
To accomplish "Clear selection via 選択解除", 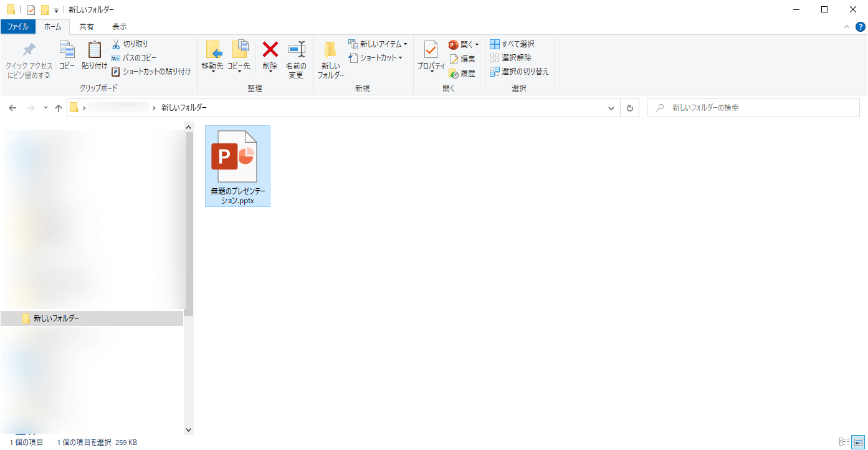I will tap(511, 58).
